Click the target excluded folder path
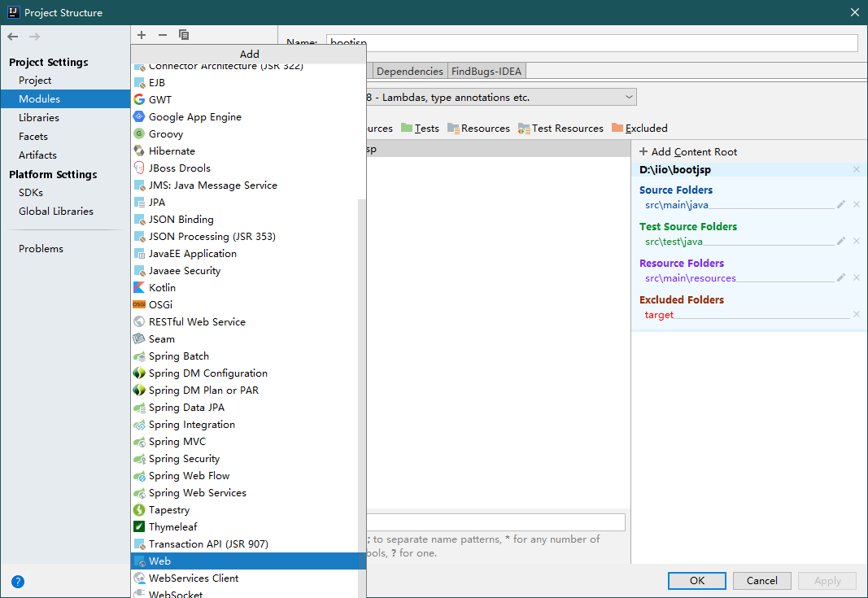The image size is (868, 598). pos(659,315)
